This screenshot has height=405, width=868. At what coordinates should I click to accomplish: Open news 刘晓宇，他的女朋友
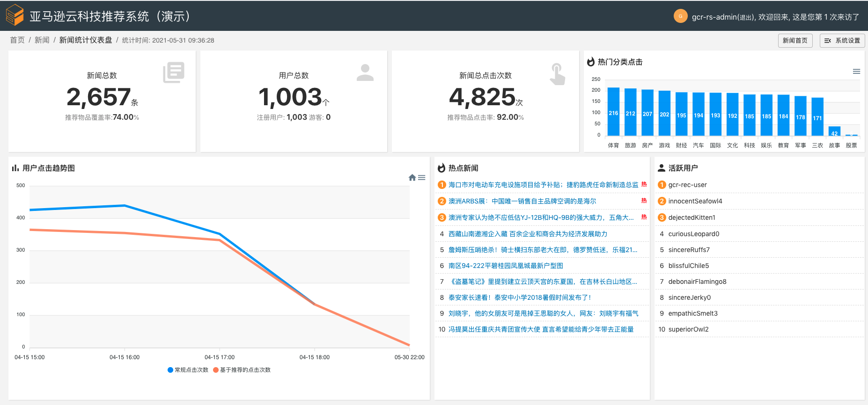543,313
